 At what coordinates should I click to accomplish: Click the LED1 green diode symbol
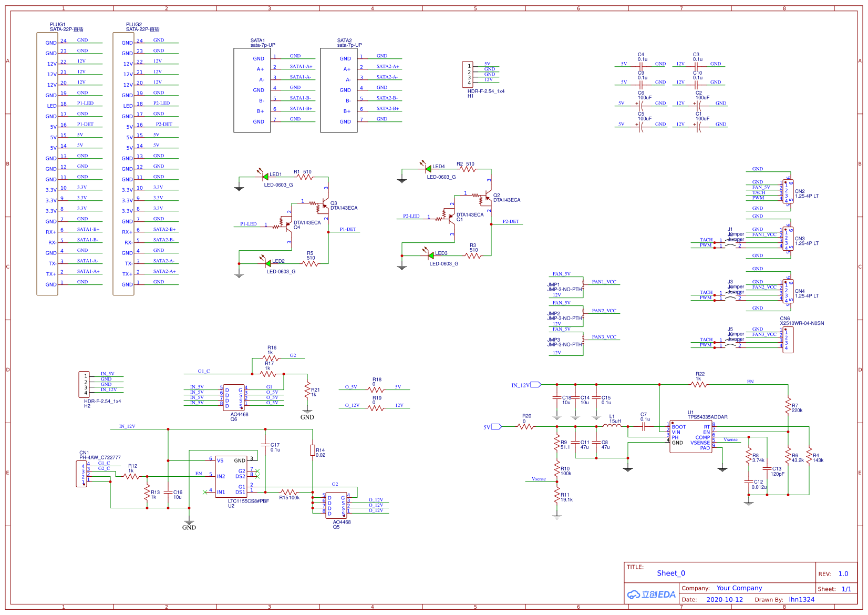tap(265, 177)
